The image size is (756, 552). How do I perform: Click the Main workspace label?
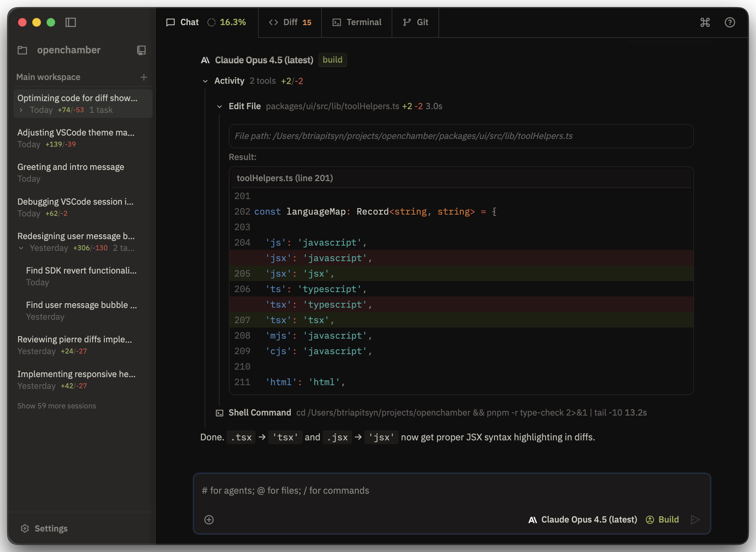coord(48,77)
